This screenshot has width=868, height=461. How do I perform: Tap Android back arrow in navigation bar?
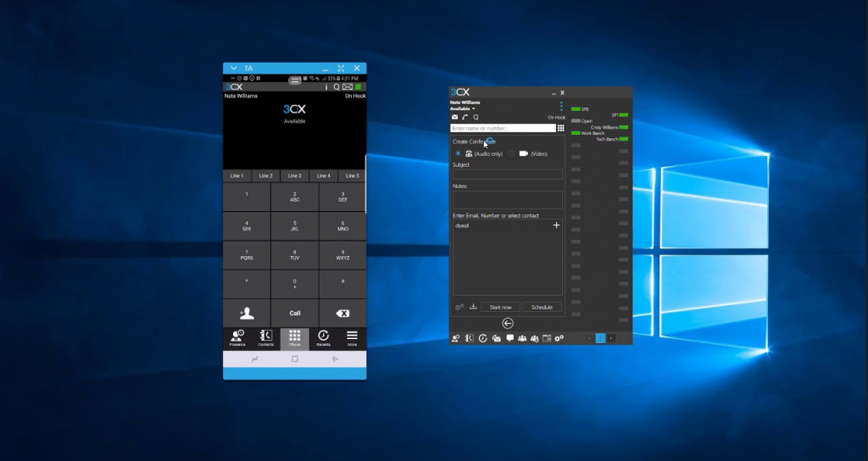[335, 359]
